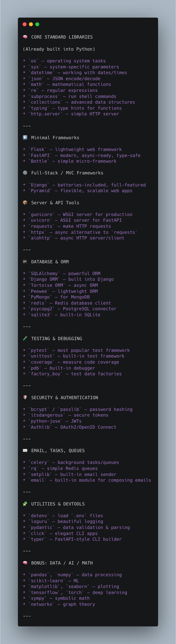Screen dimensions: 176x644
Task: Click the puzzle piece icon beside UTILITIES & DEVTOOLS
Action: [x=25, y=504]
